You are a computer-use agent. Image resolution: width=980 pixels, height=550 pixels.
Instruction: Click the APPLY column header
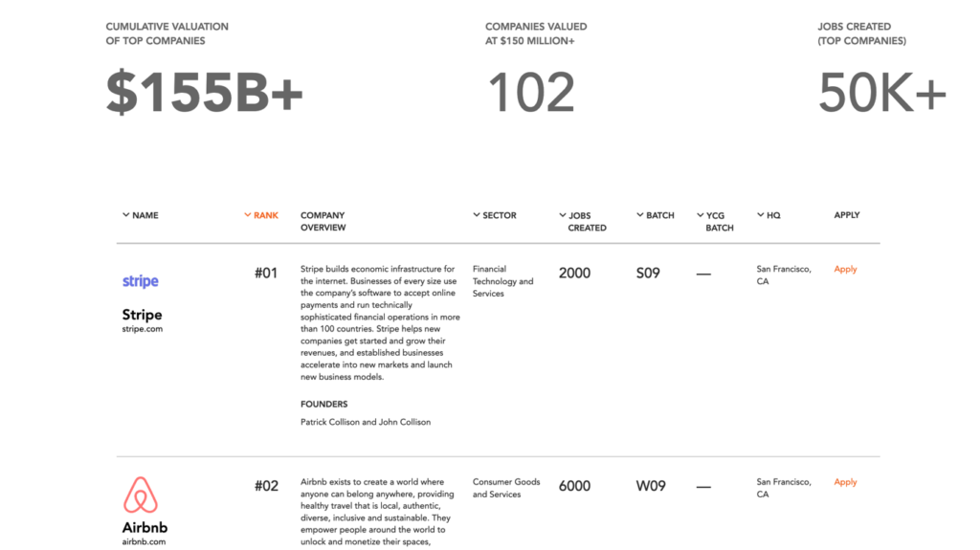(x=847, y=215)
